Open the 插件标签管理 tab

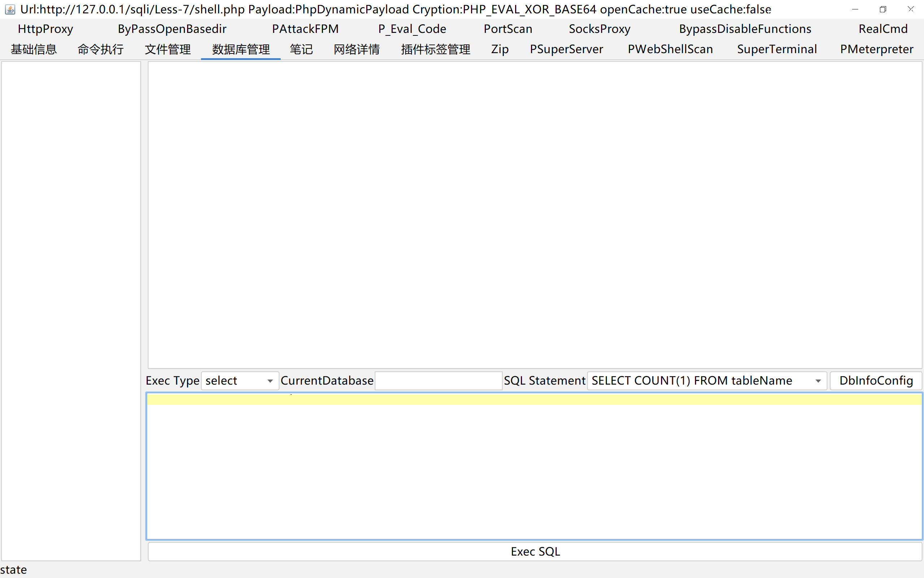pyautogui.click(x=436, y=49)
